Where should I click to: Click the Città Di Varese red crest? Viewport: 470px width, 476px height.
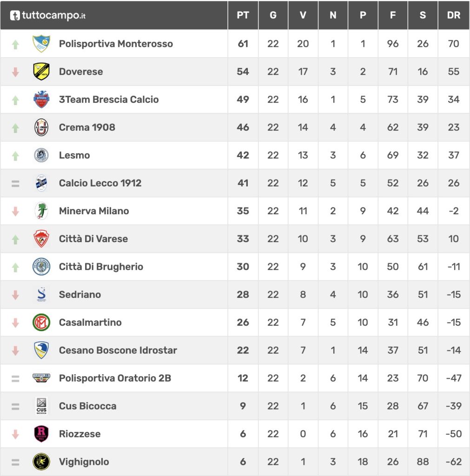pyautogui.click(x=41, y=239)
